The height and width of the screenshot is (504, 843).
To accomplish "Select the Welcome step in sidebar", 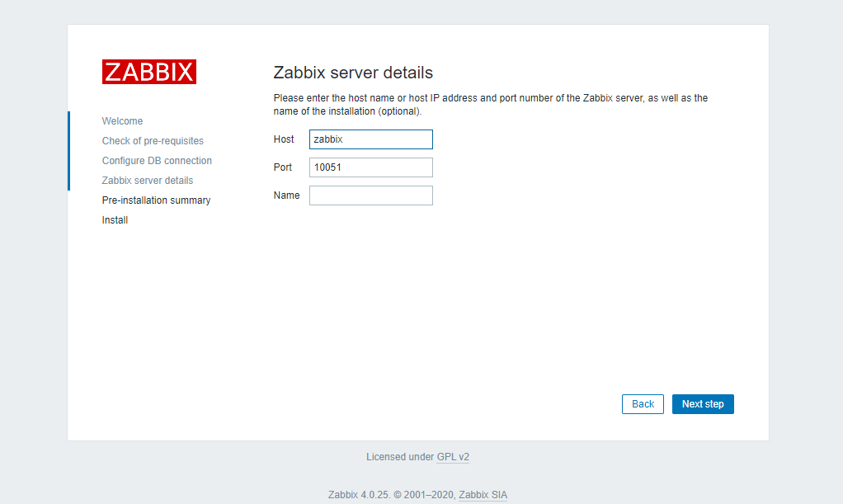I will click(x=122, y=121).
